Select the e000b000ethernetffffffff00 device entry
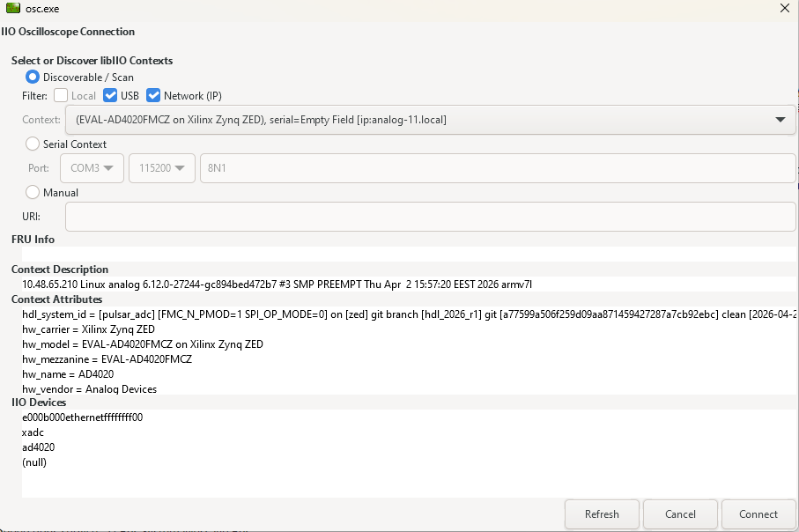Viewport: 799px width, 532px height. [x=83, y=417]
